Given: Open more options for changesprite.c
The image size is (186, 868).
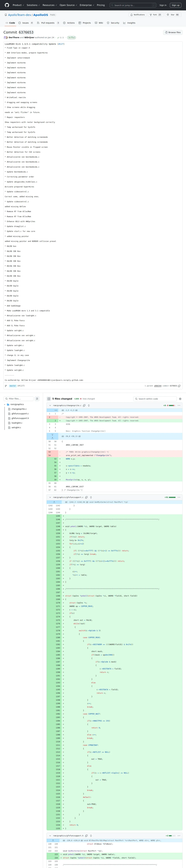Looking at the screenshot, I should [179, 405].
